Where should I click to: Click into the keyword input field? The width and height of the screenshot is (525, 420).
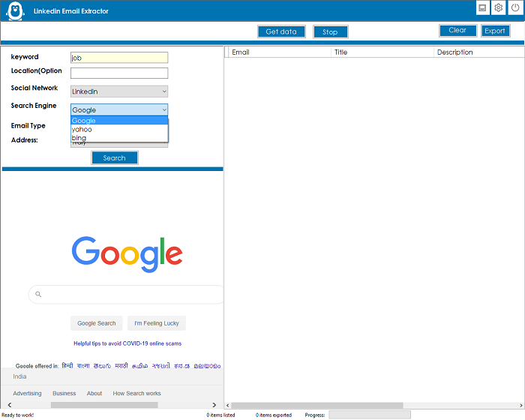pos(118,58)
